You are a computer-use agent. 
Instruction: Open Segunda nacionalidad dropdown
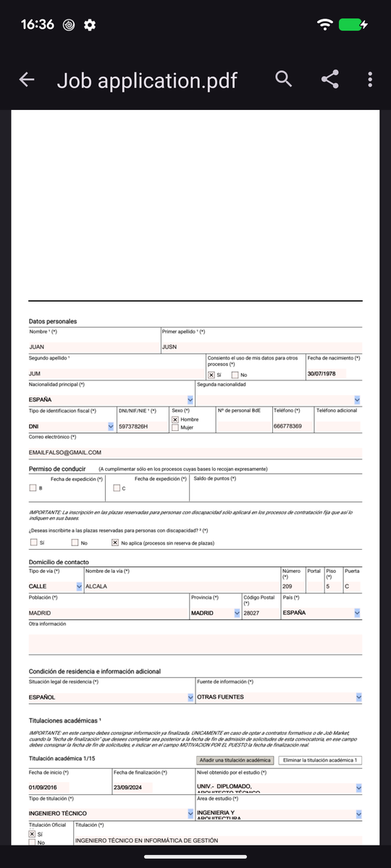pos(357,399)
